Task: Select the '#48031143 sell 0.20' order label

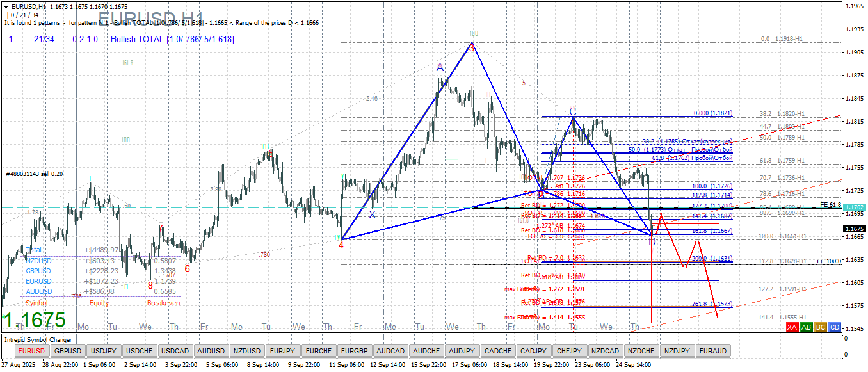Action: (x=35, y=174)
